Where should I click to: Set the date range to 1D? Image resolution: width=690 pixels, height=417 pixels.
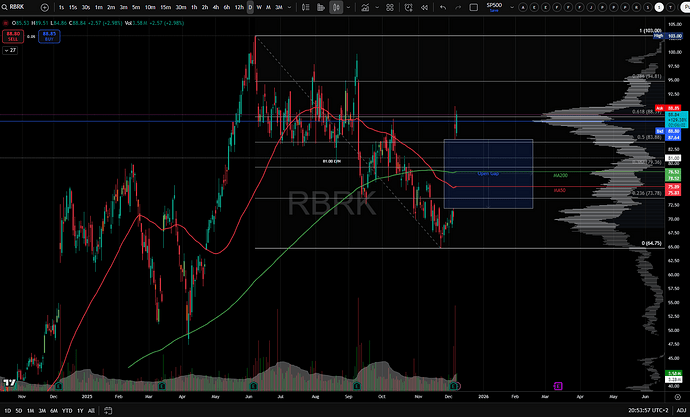[7, 410]
